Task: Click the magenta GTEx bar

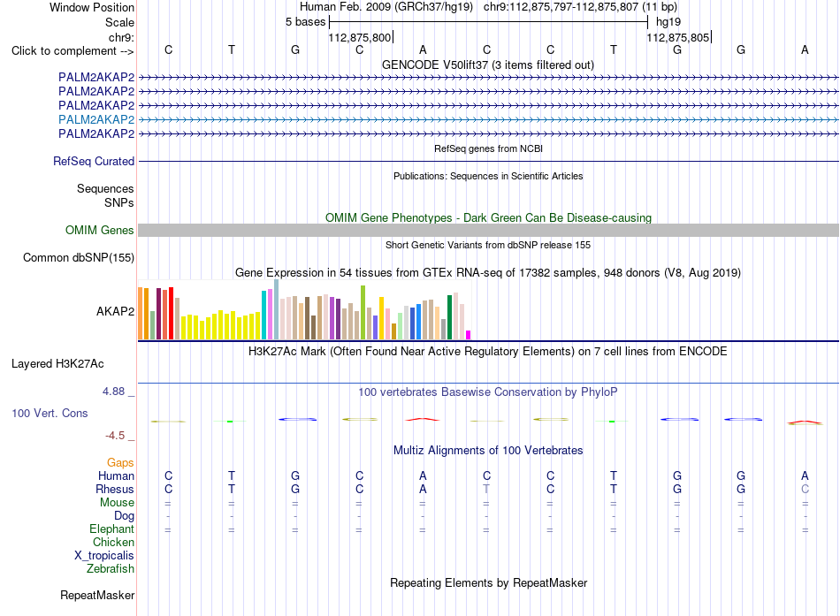Action: tap(469, 335)
